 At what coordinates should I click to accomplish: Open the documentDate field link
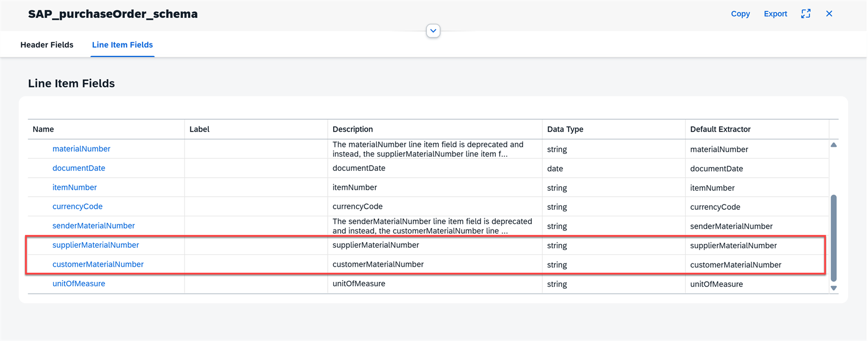(x=79, y=168)
